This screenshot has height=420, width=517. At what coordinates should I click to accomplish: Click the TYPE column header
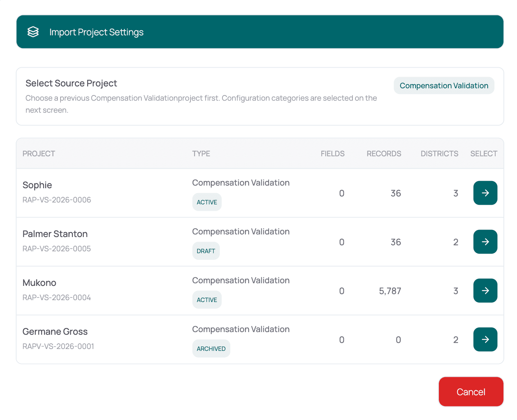tap(201, 154)
